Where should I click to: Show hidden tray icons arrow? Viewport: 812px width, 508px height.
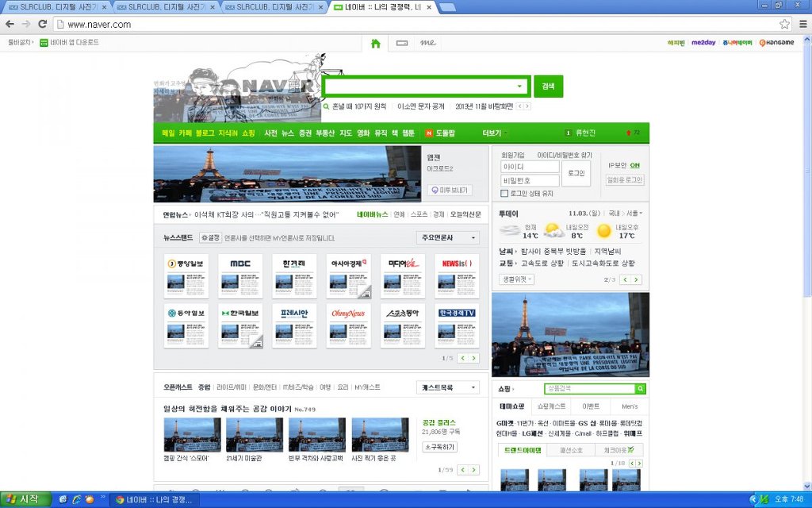coord(753,500)
